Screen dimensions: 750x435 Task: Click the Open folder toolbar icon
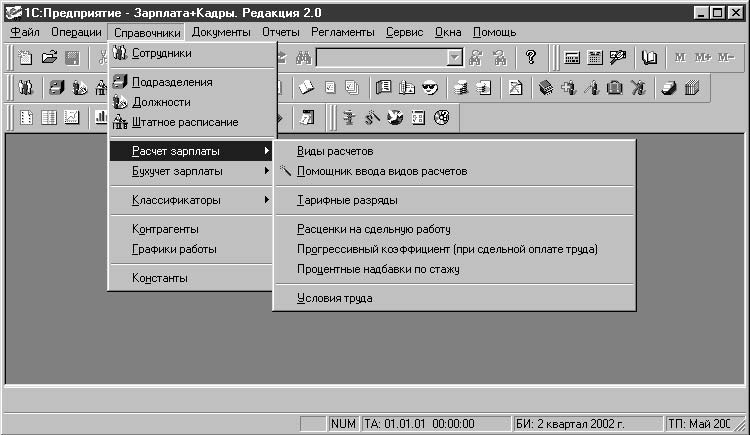tap(49, 58)
